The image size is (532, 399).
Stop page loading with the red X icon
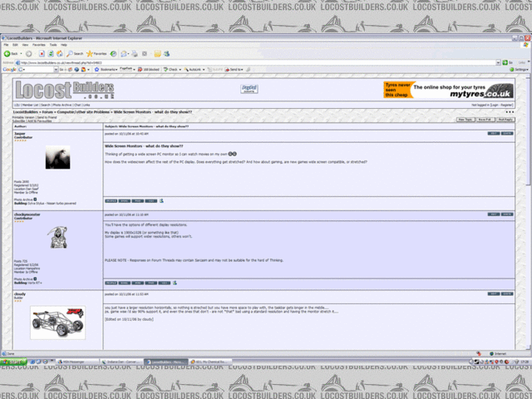coord(42,53)
